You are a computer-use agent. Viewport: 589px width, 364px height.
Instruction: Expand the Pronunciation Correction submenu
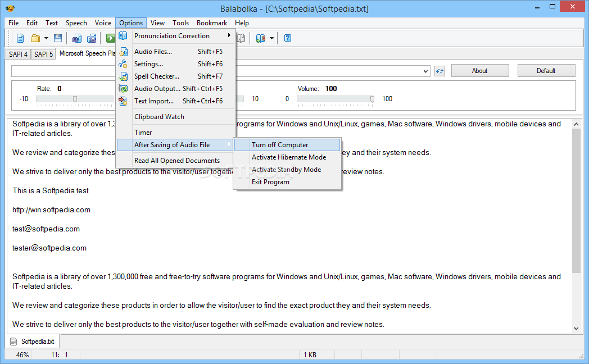(x=176, y=35)
